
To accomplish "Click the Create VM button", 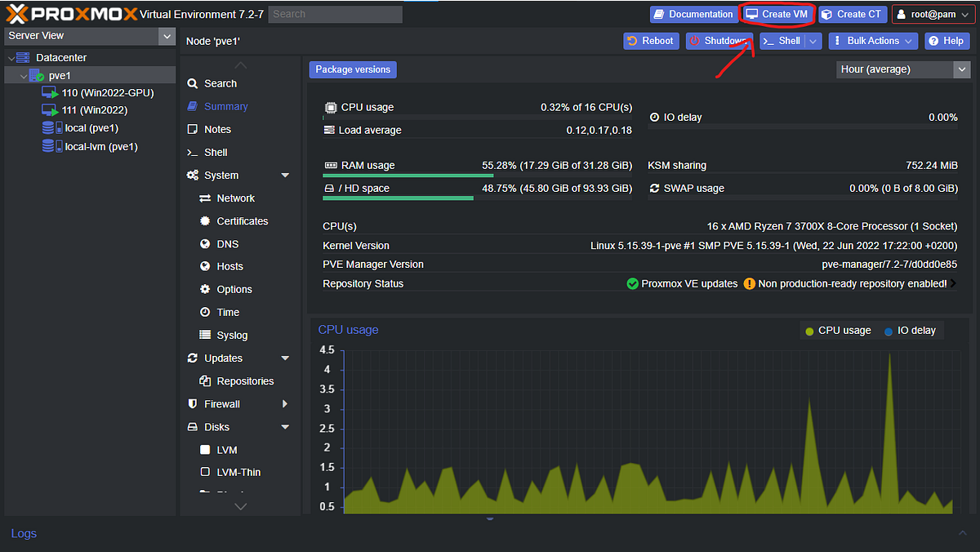I will [776, 14].
